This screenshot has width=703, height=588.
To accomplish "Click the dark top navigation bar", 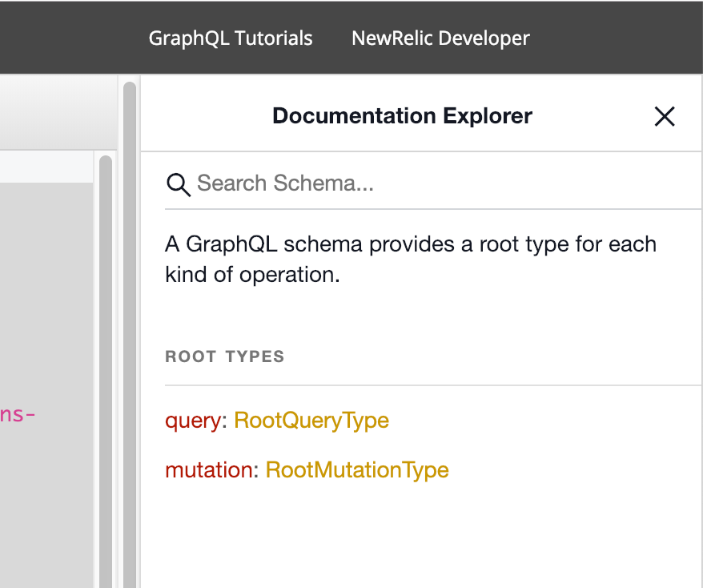I will [x=72, y=37].
